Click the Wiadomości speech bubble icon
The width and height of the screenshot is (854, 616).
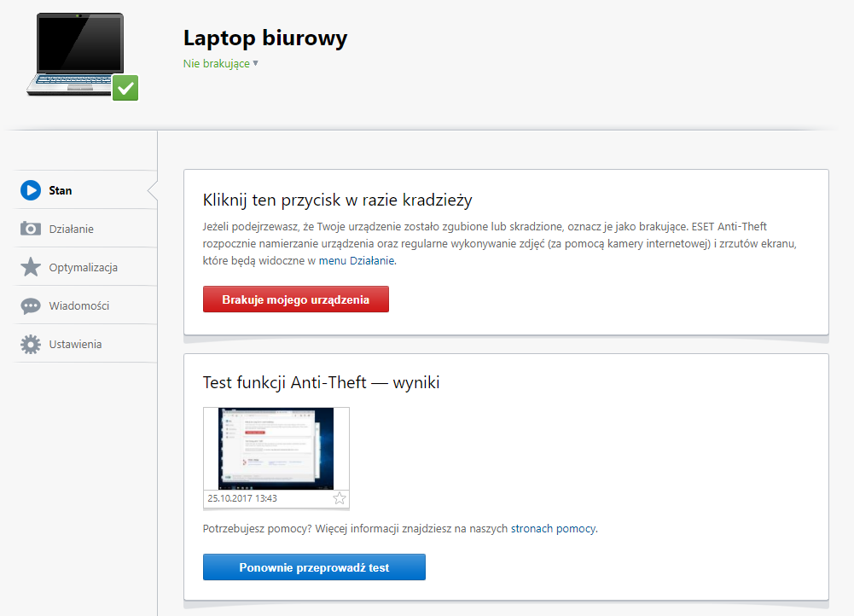coord(31,306)
